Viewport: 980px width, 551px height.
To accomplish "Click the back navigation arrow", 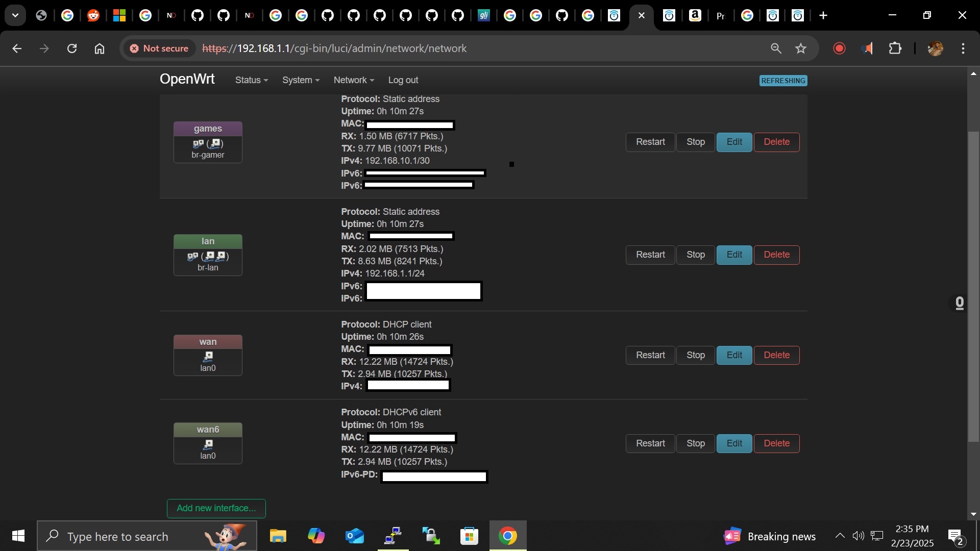I will (x=17, y=48).
